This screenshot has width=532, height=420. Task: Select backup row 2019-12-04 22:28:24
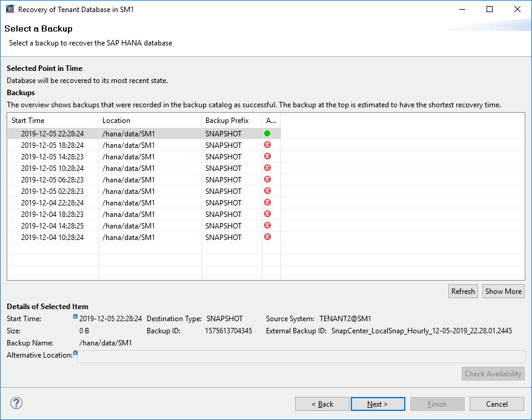(144, 203)
